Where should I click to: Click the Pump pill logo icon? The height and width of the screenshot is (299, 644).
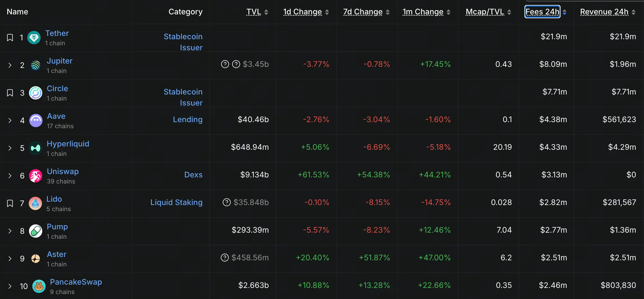(x=36, y=231)
